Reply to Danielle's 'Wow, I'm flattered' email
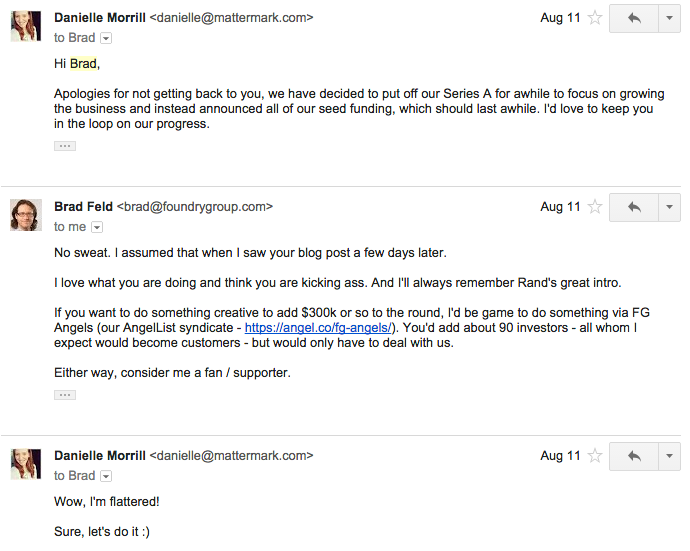The image size is (690, 551). [x=634, y=456]
